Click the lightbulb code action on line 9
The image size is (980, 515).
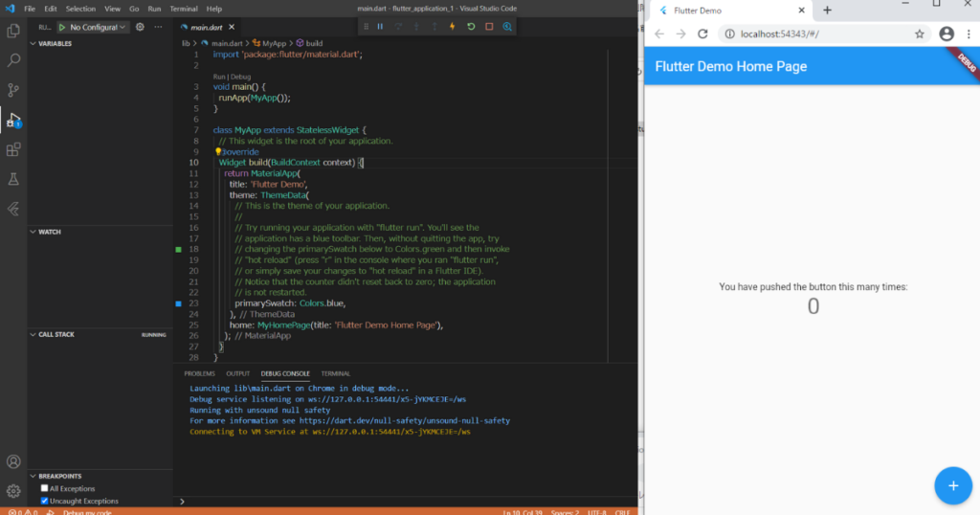point(218,151)
